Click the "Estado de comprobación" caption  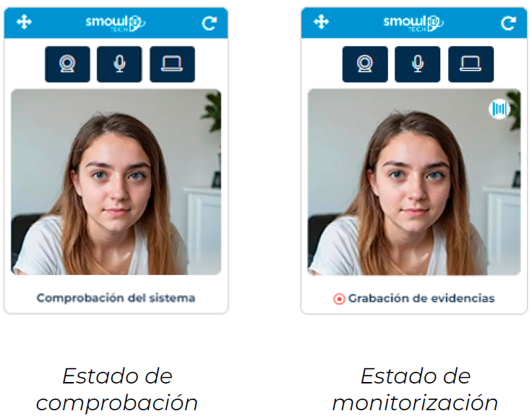[x=117, y=389]
